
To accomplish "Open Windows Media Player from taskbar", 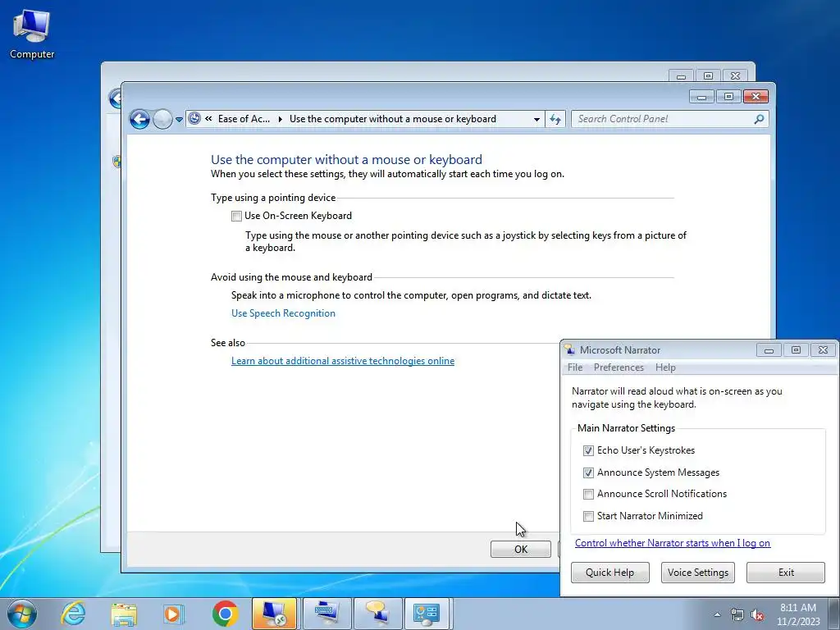I will 174,614.
